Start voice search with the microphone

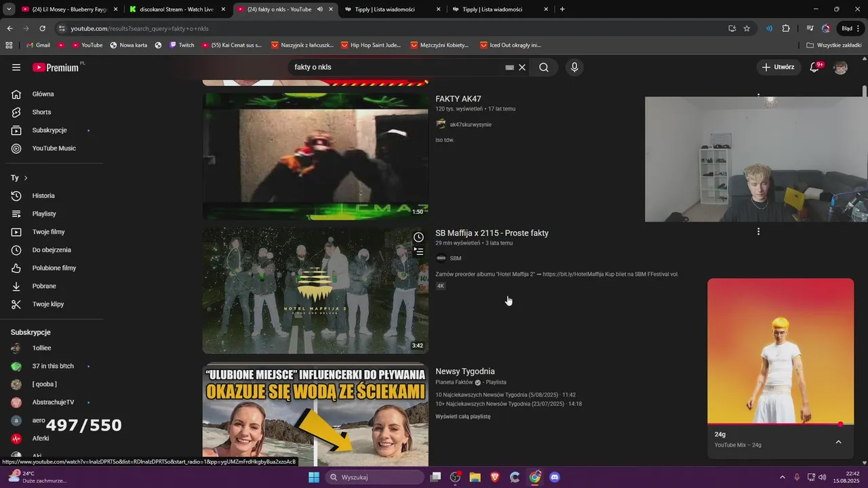click(x=574, y=67)
